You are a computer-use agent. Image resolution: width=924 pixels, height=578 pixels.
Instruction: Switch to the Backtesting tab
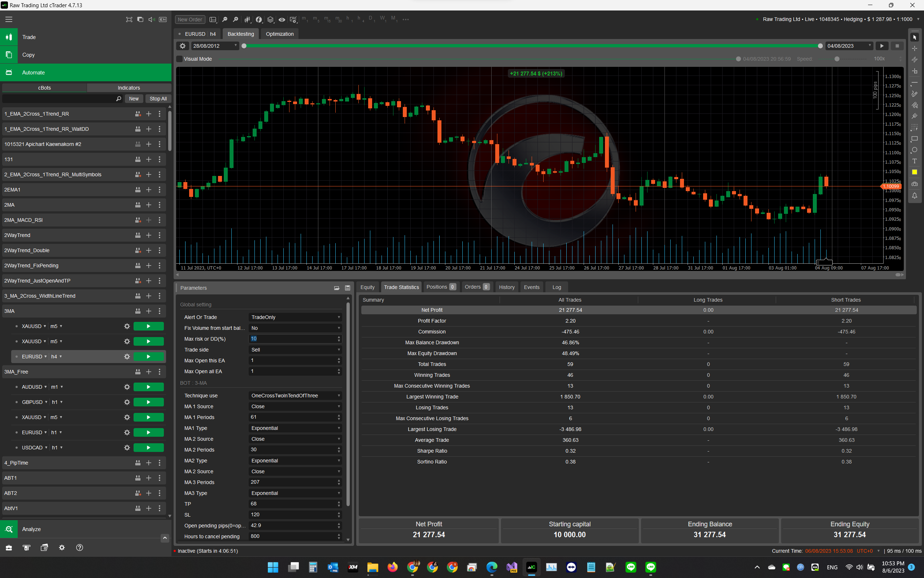(x=240, y=34)
